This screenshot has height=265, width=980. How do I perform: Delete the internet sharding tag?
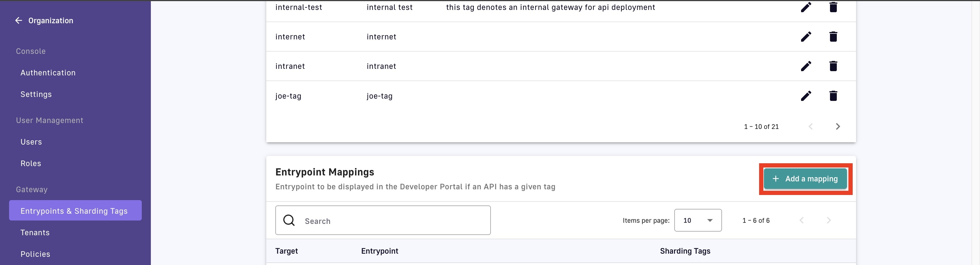[x=833, y=37]
